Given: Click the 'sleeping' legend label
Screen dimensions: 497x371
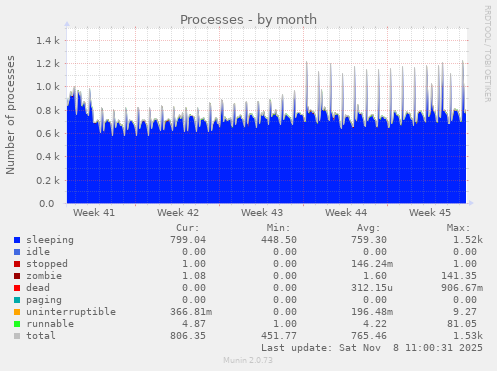Looking at the screenshot, I should tap(50, 240).
